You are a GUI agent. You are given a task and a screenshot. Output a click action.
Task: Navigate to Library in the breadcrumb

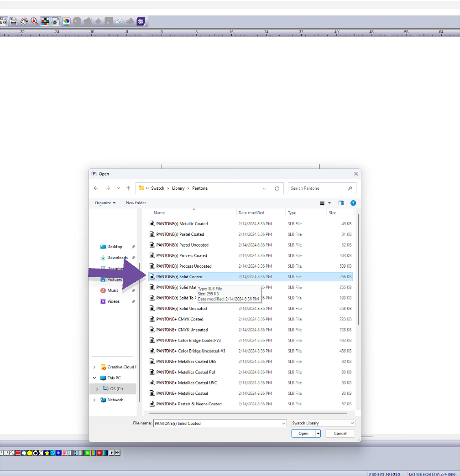point(178,188)
